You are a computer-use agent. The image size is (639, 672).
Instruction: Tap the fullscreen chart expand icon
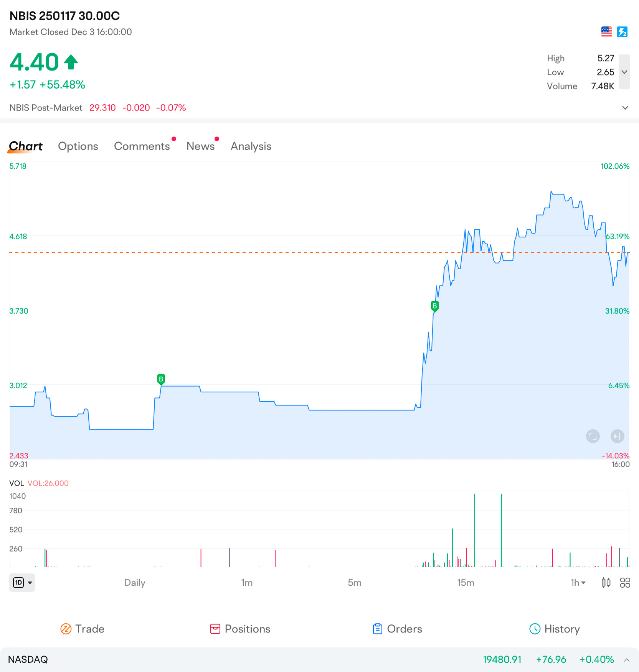coord(593,436)
